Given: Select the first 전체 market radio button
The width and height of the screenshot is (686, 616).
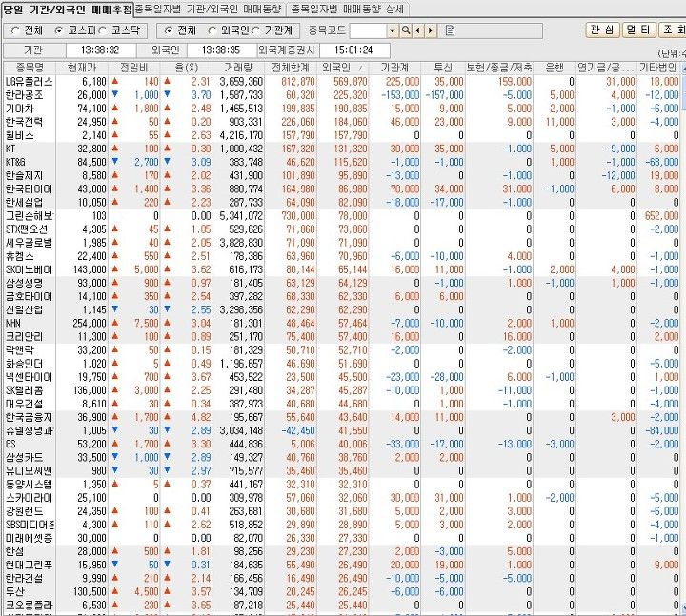Looking at the screenshot, I should [x=15, y=30].
